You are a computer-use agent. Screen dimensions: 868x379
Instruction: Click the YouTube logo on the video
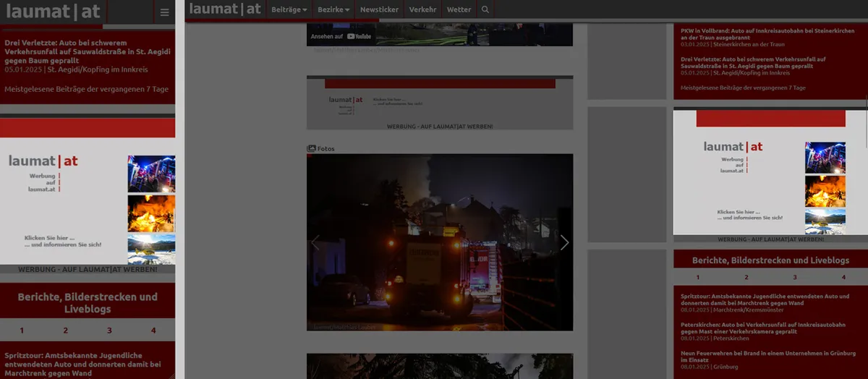pyautogui.click(x=359, y=36)
